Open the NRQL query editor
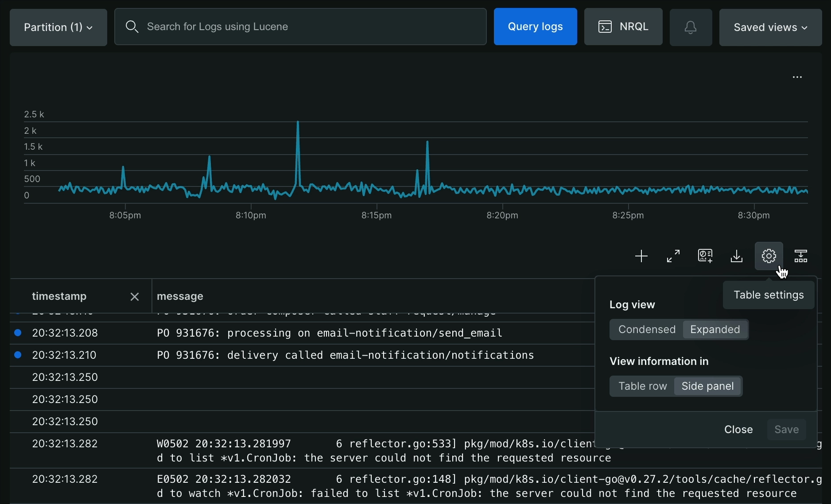 point(623,27)
